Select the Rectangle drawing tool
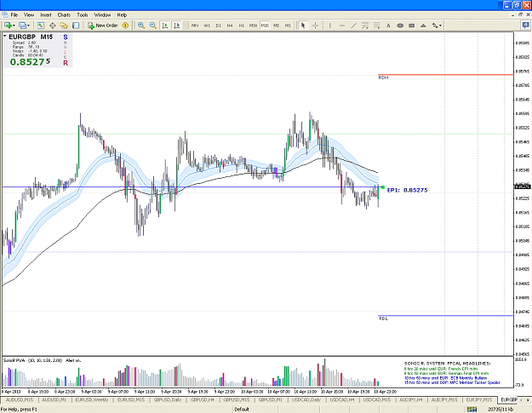Image resolution: width=532 pixels, height=413 pixels. [x=411, y=26]
